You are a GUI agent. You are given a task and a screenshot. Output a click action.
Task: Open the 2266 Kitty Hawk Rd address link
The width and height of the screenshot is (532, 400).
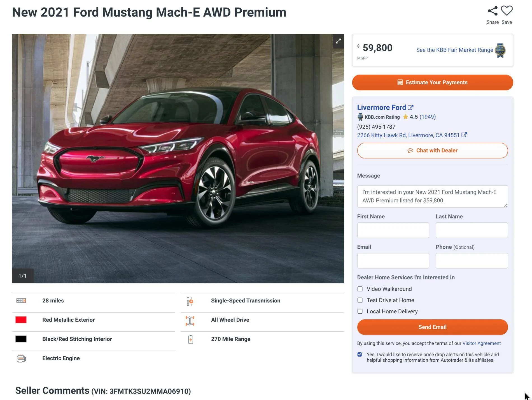pos(408,135)
